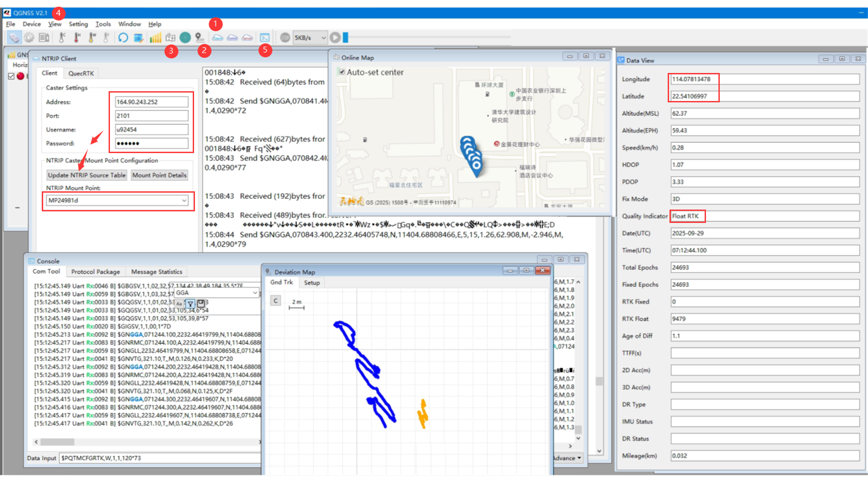The image size is (868, 481).
Task: Toggle checkbox beside red dot in GNSS panel
Action: (x=12, y=76)
